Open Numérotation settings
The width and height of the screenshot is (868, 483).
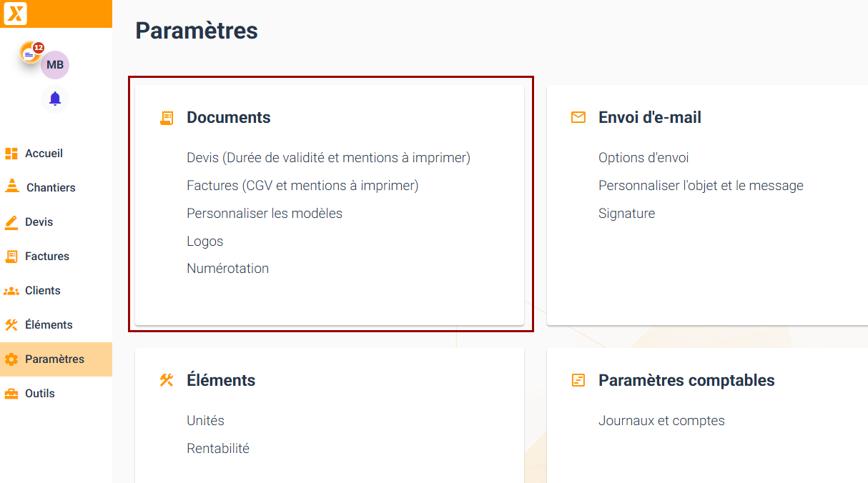click(x=228, y=269)
